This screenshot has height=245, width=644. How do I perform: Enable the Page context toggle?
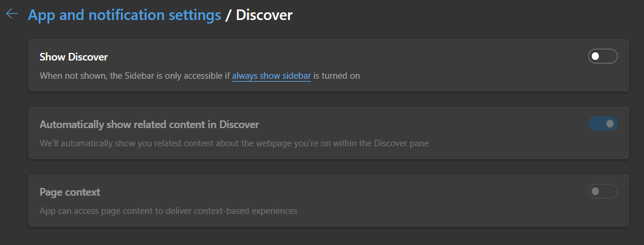pyautogui.click(x=602, y=191)
